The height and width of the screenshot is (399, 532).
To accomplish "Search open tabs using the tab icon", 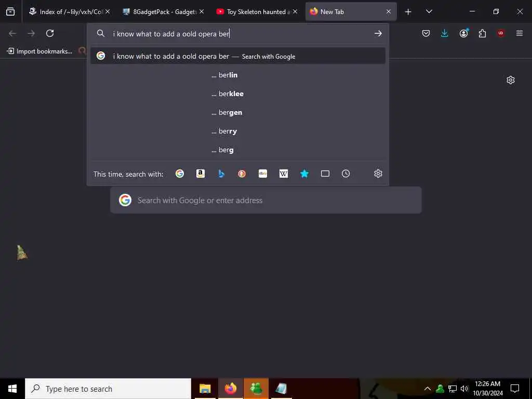I will pyautogui.click(x=325, y=174).
